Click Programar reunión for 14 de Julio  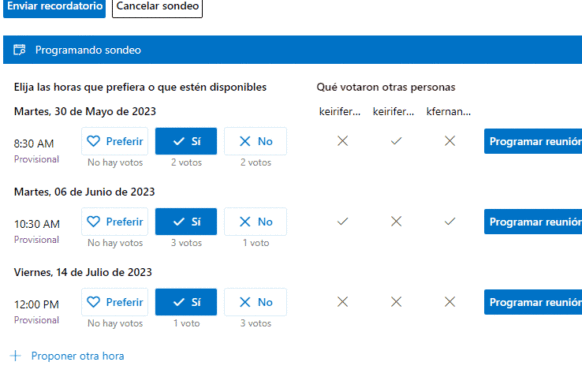pos(533,302)
